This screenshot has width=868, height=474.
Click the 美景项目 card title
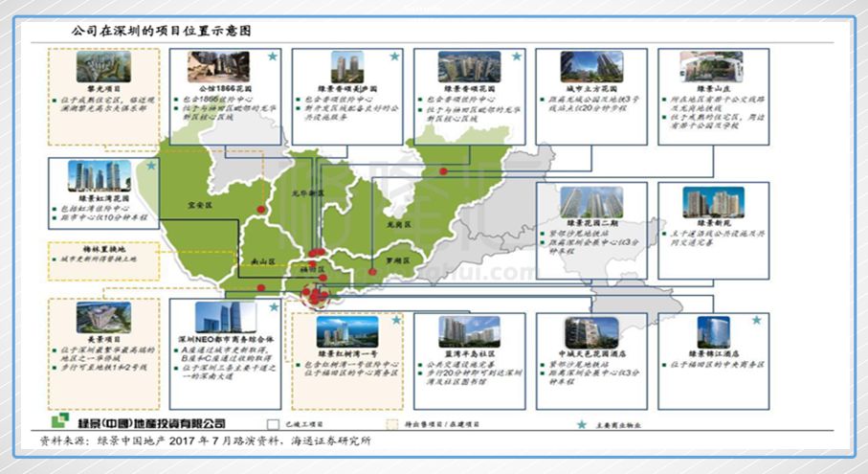(x=103, y=339)
